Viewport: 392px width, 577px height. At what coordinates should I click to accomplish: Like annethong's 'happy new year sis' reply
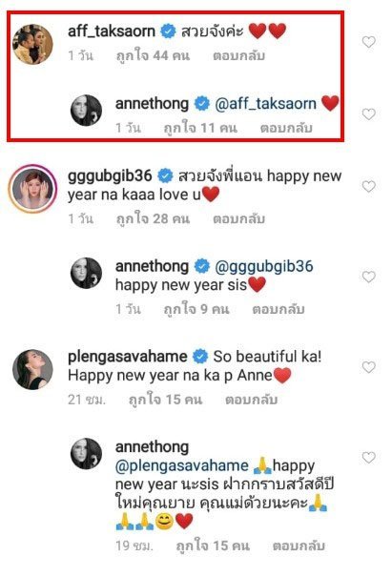368,277
